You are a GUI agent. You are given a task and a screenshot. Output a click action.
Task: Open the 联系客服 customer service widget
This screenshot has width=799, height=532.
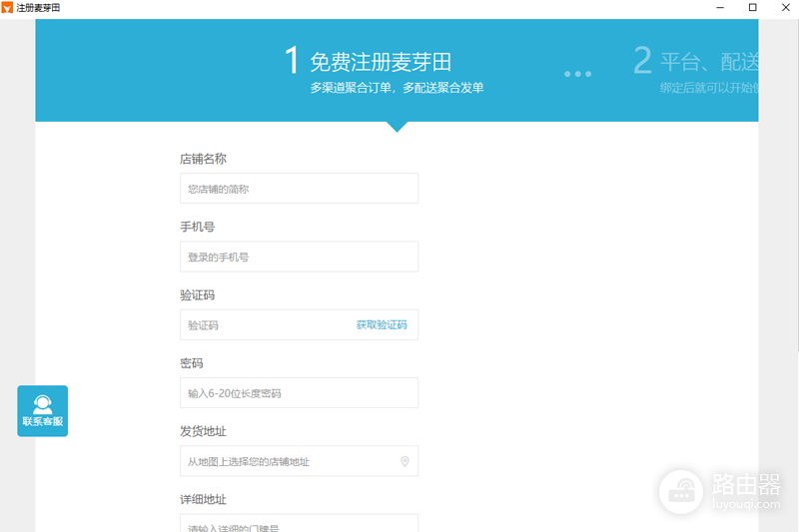point(42,411)
